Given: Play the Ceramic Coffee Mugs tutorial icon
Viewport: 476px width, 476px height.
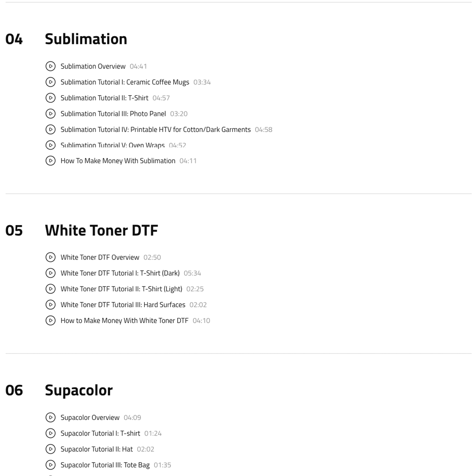Looking at the screenshot, I should pos(50,82).
